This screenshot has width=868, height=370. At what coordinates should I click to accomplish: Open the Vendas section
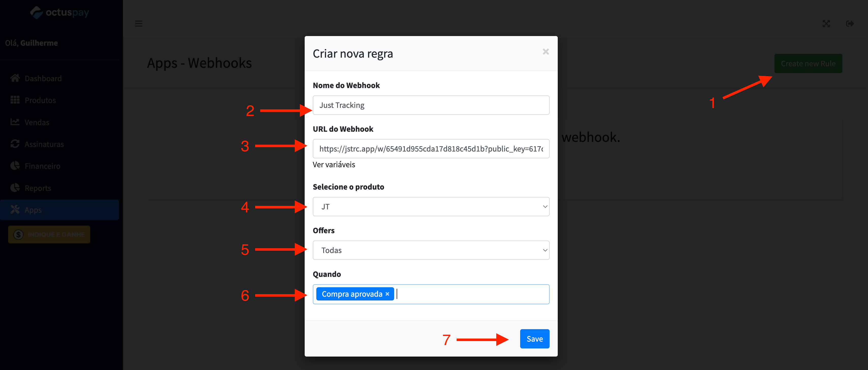[37, 122]
